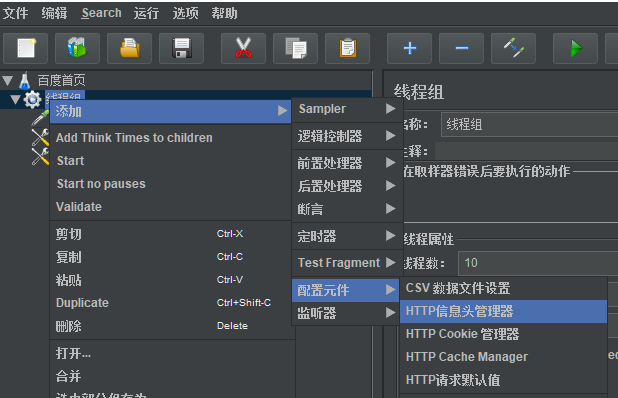Image resolution: width=618 pixels, height=398 pixels.
Task: Select HTTP Cookie 管理器
Action: (x=503, y=334)
